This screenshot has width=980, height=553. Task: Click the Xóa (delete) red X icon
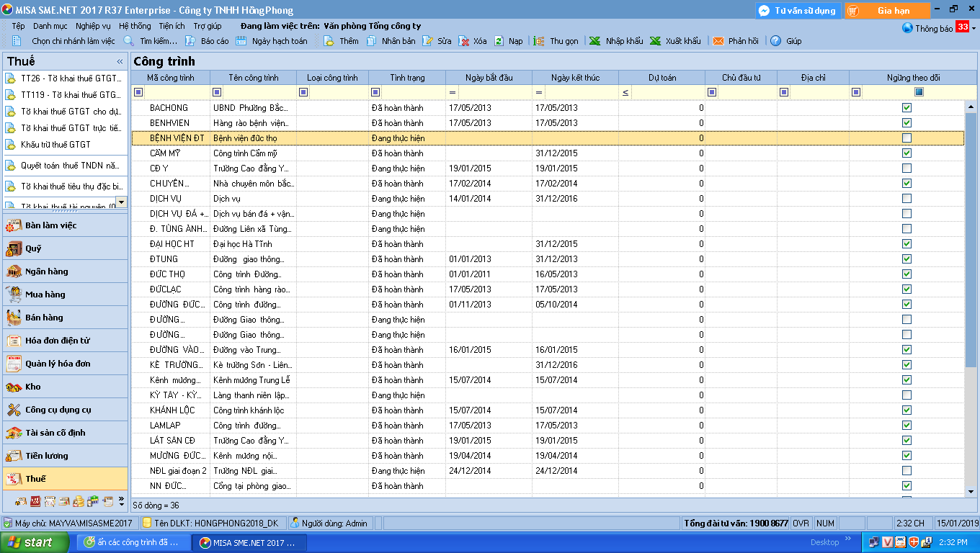coord(464,41)
